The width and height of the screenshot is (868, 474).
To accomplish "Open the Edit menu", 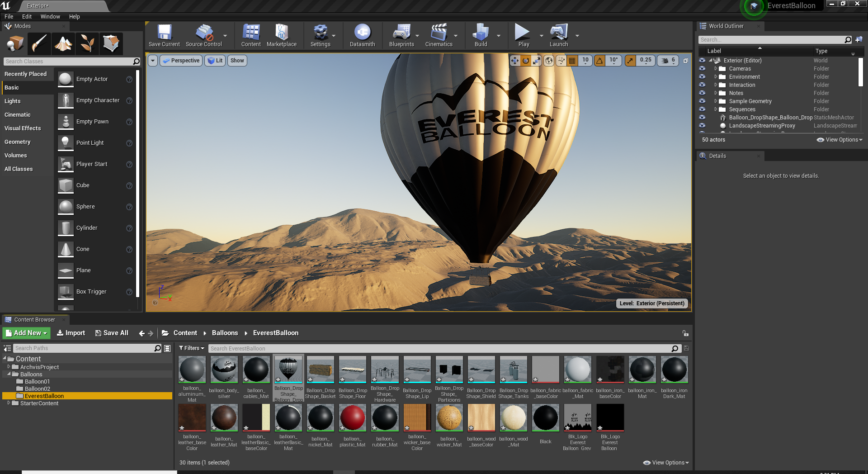I will [x=27, y=17].
